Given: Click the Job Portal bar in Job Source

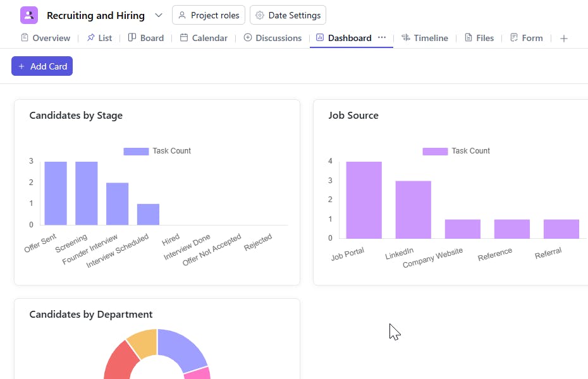Looking at the screenshot, I should (x=364, y=200).
